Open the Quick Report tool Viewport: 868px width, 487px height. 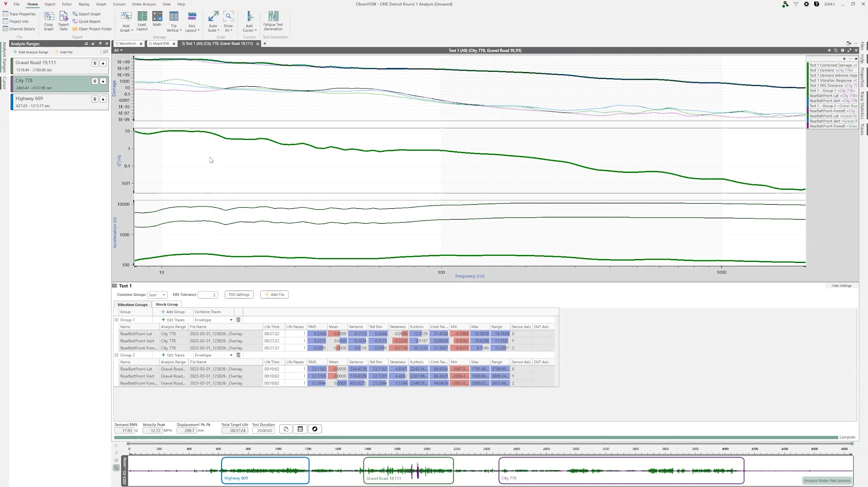coord(86,21)
